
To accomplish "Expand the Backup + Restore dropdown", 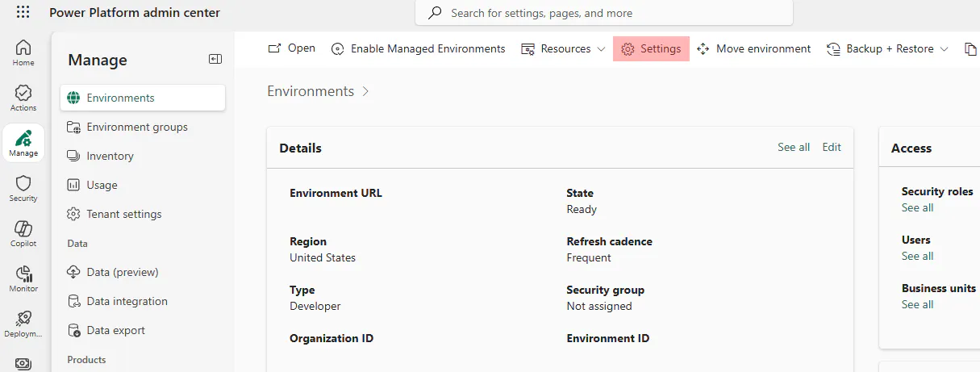I will [x=887, y=48].
